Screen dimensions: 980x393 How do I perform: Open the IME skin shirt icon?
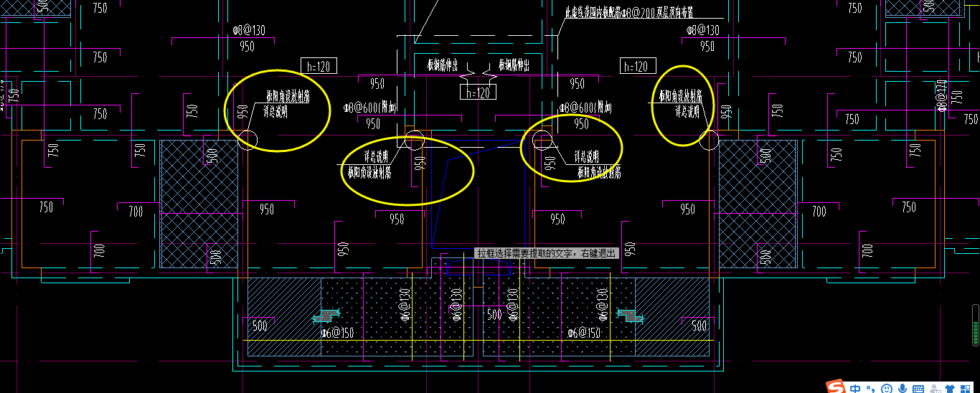(950, 389)
